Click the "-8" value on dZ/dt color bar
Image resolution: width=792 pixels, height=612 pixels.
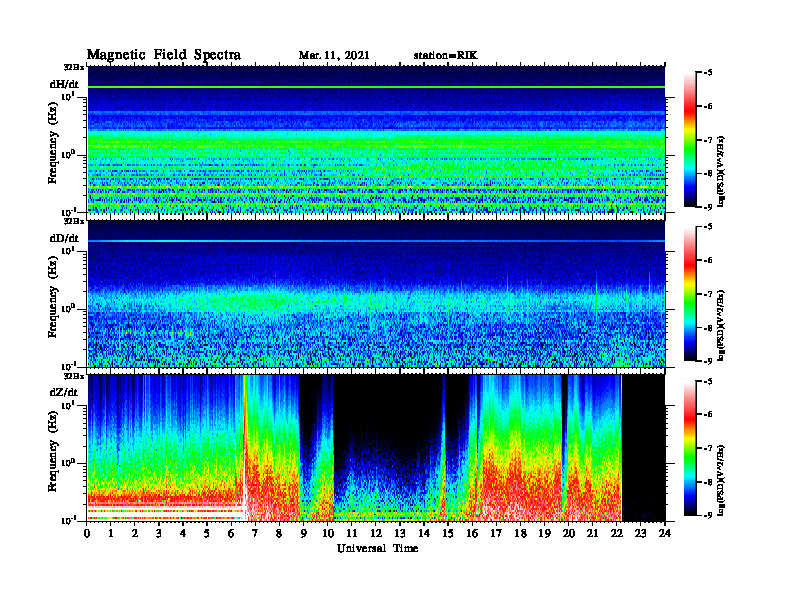point(708,482)
